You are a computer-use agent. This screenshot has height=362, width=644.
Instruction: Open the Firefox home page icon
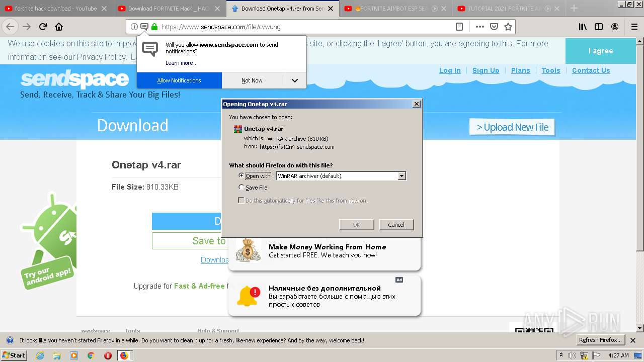[59, 27]
